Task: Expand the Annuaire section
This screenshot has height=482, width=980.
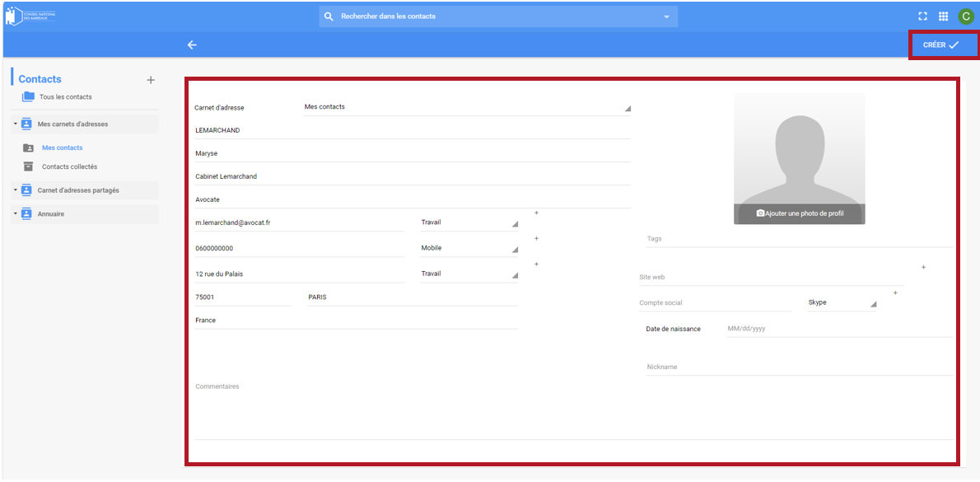Action: click(x=15, y=214)
